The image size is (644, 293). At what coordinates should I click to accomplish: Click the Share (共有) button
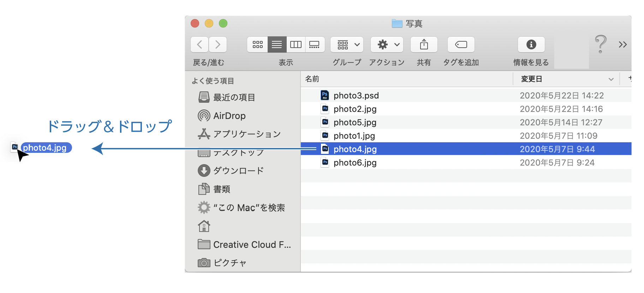click(424, 44)
